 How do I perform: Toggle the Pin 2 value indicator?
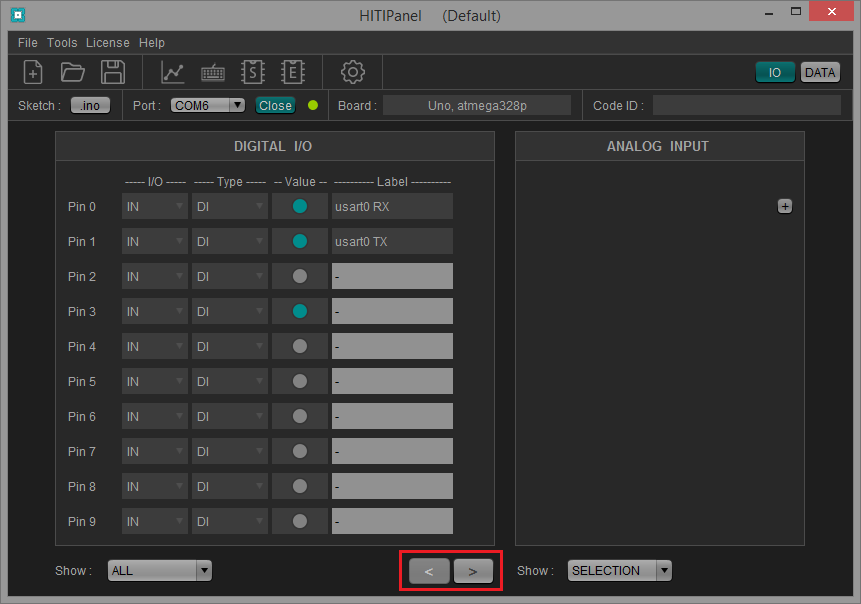click(x=300, y=276)
